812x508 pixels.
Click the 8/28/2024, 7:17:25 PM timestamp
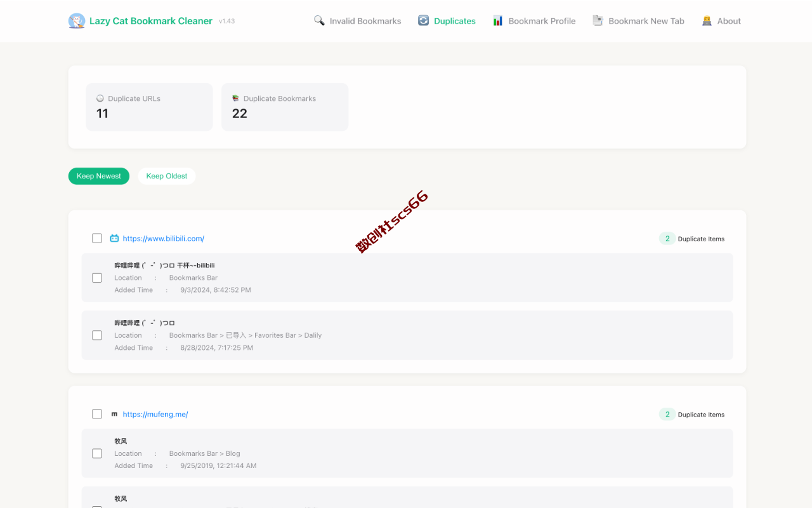point(216,348)
